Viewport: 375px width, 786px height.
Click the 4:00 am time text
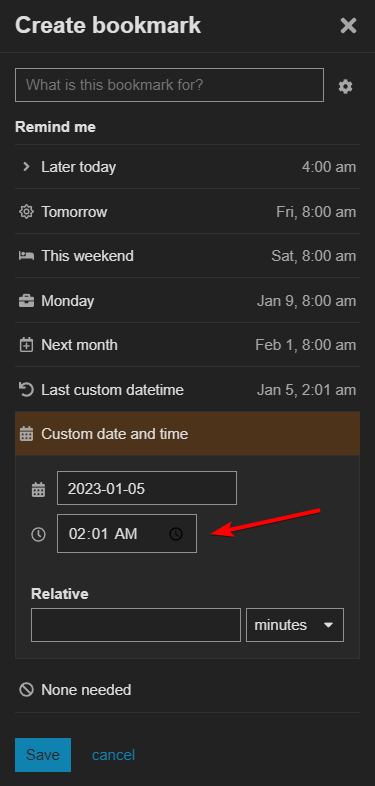coord(329,167)
